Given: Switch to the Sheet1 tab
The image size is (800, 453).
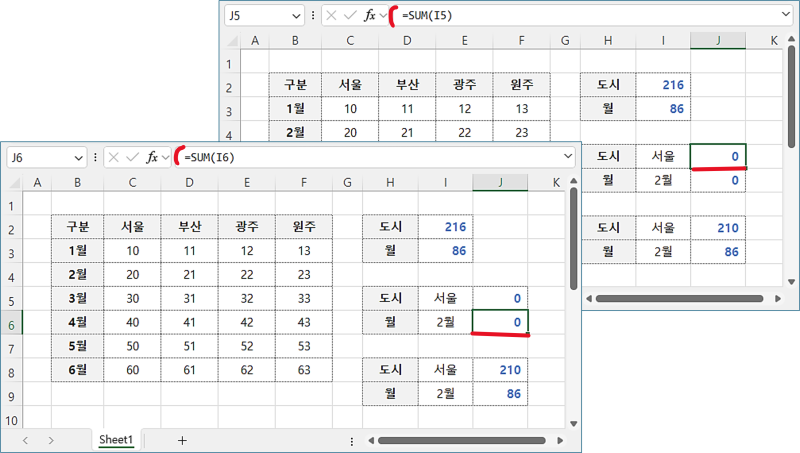Looking at the screenshot, I should pos(116,440).
